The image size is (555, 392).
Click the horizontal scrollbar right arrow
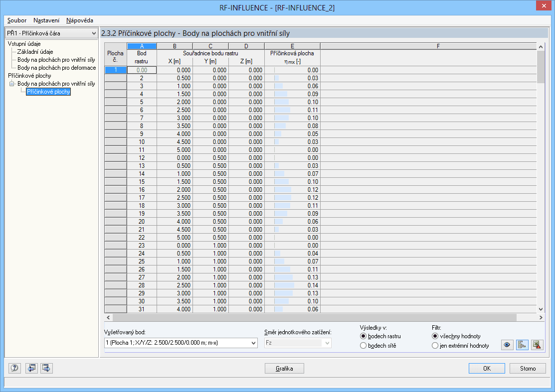pyautogui.click(x=541, y=317)
